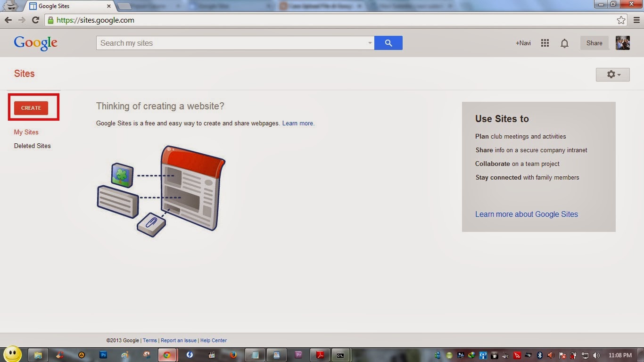Open Adobe Reader from the taskbar
644x362 pixels.
[320, 354]
